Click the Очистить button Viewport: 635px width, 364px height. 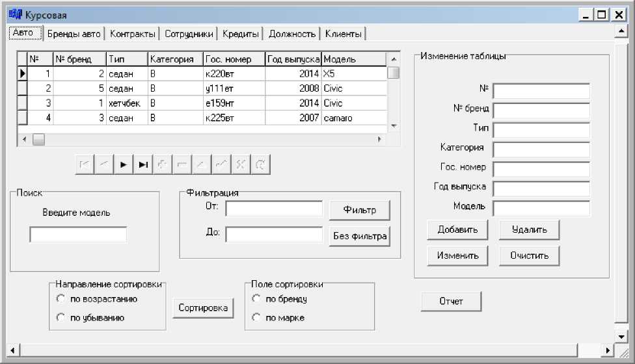(530, 255)
